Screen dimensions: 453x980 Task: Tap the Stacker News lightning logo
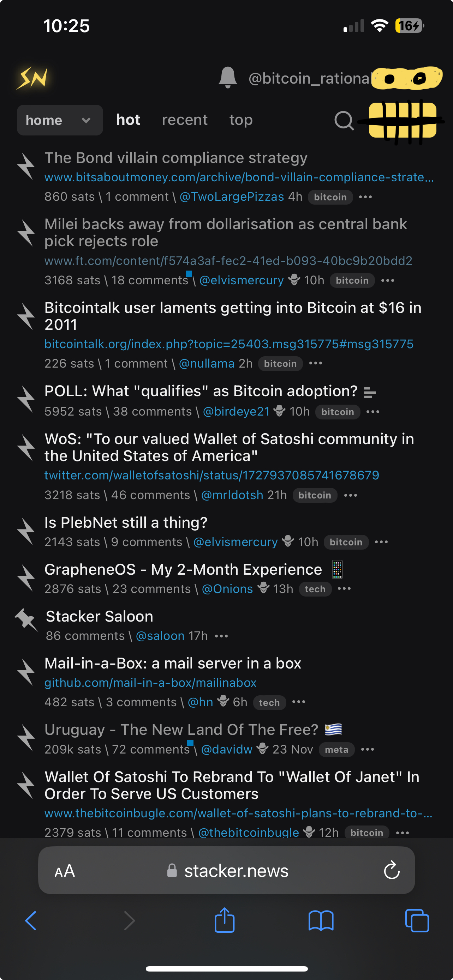point(32,78)
